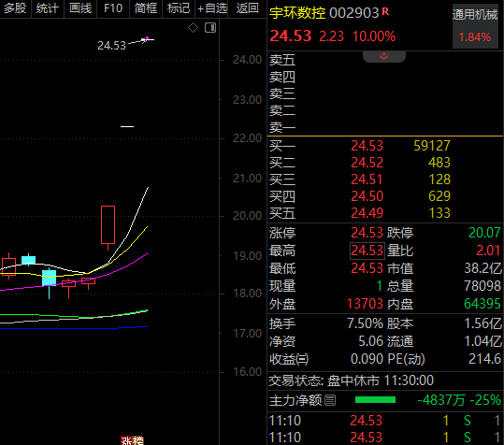This screenshot has height=445, width=504.
Task: Expand the order book depth chevron
Action: 383,56
